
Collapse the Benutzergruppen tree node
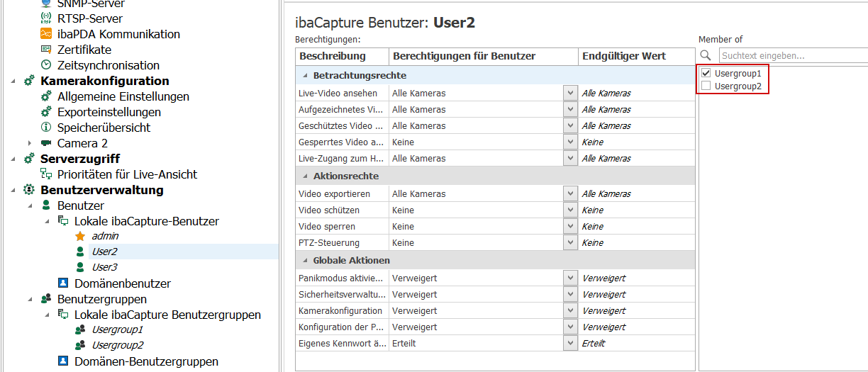30,299
